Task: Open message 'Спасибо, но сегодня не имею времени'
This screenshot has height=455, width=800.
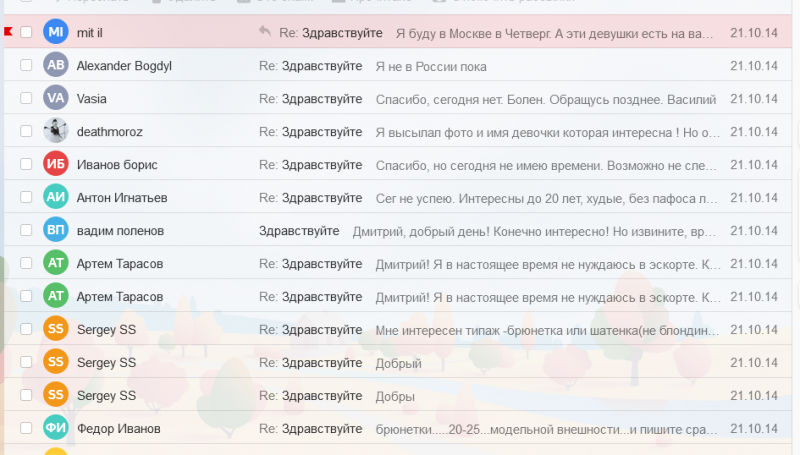Action: pos(546,165)
